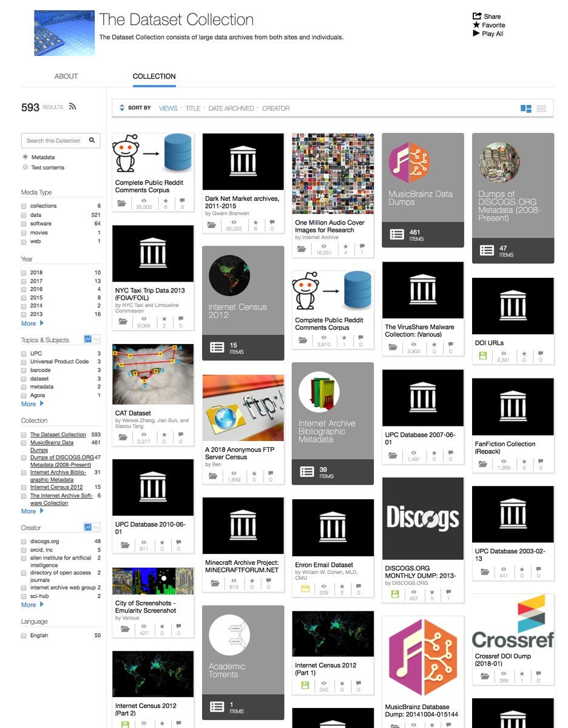The width and height of the screenshot is (568, 728).
Task: Sort by TITLE
Action: [x=193, y=108]
